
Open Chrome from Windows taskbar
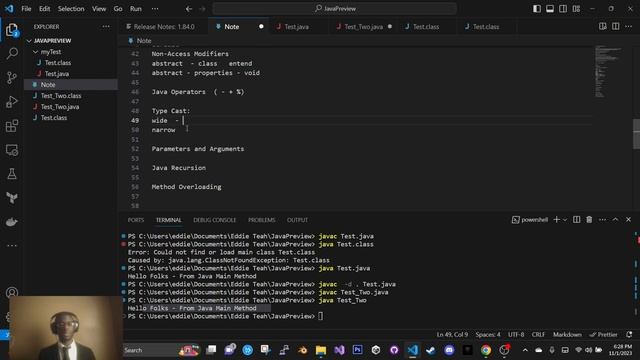[486, 350]
